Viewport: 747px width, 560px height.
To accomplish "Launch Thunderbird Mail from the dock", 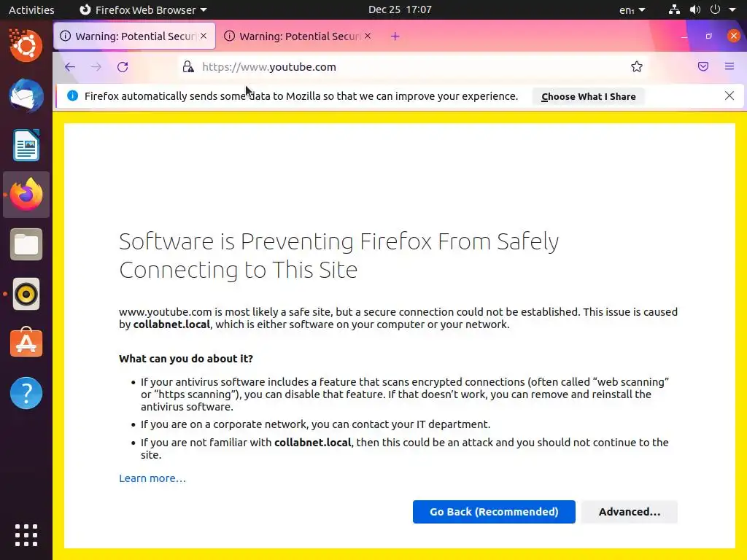I will pos(26,96).
